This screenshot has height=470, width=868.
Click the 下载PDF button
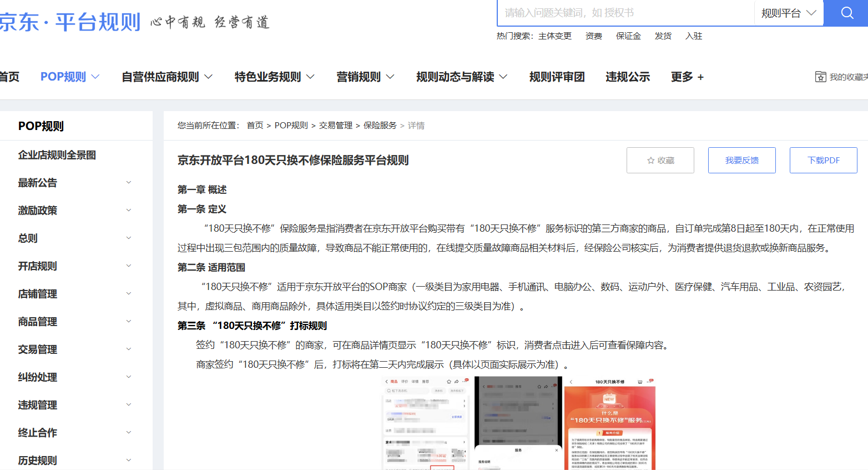824,161
